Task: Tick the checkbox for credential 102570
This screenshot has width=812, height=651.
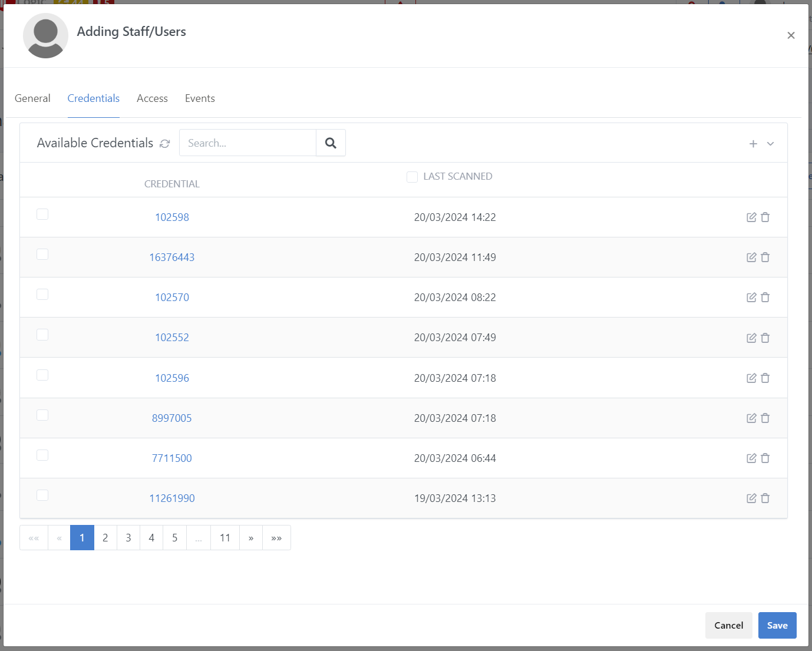Action: (x=42, y=295)
